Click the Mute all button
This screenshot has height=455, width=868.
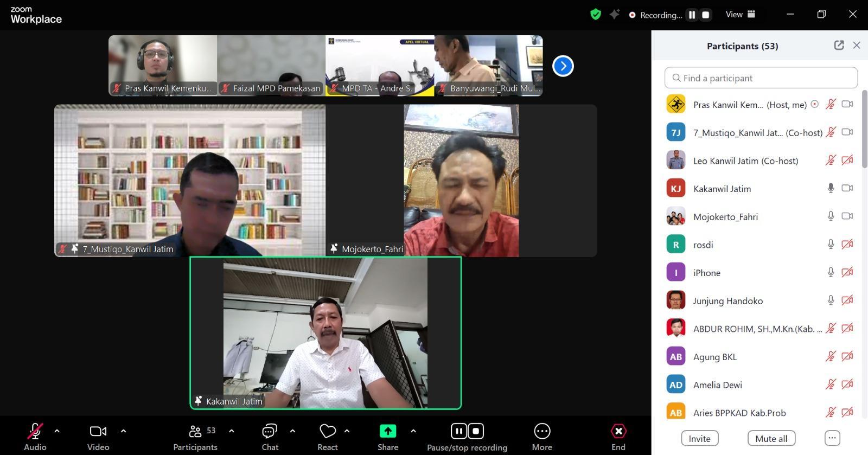click(771, 438)
